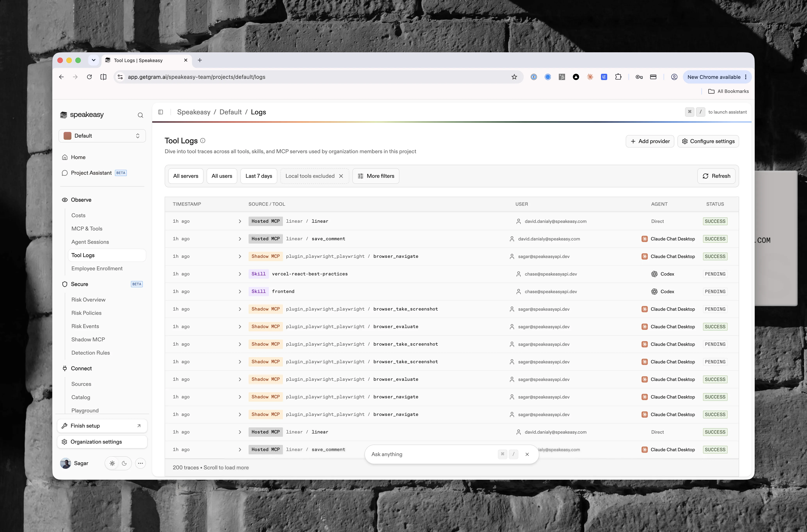Expand the frontend Skill row chevron
The width and height of the screenshot is (807, 532).
[240, 292]
